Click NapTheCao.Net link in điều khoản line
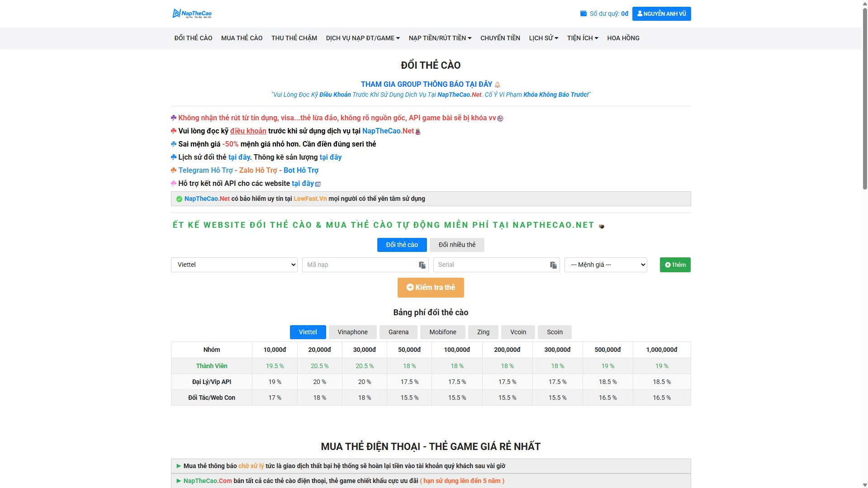Viewport: 868px width, 488px height. [x=388, y=131]
